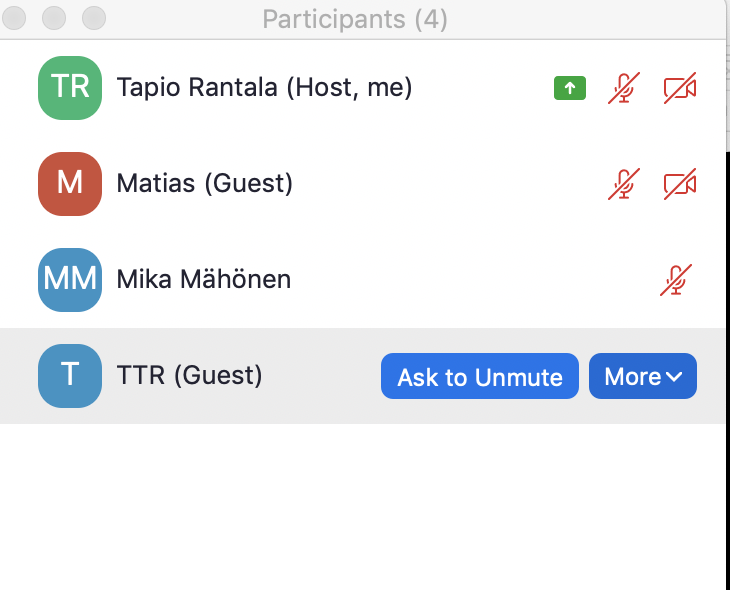Toggle Tapio Rantala's muted microphone icon

(624, 88)
